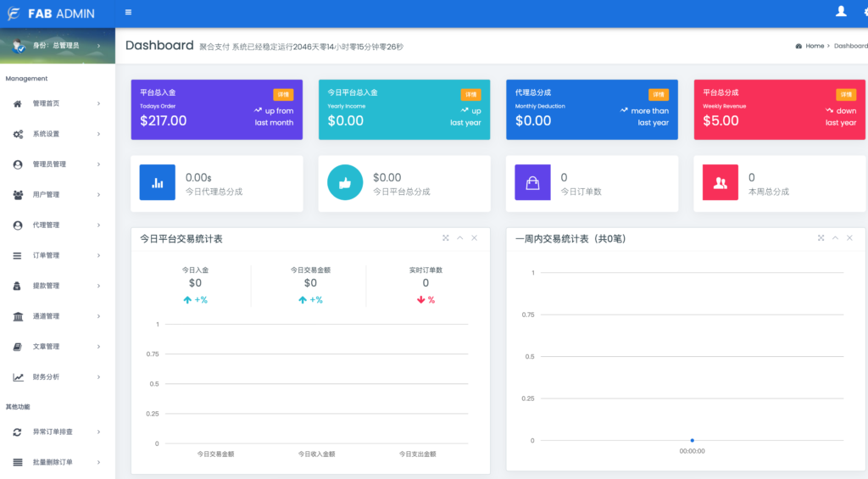Click 详情 button on 代理总分成 card
The width and height of the screenshot is (868, 479).
point(658,95)
